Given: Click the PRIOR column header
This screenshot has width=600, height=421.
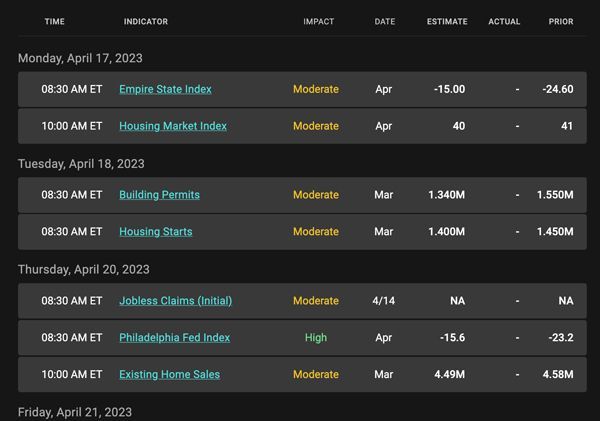Looking at the screenshot, I should 561,21.
